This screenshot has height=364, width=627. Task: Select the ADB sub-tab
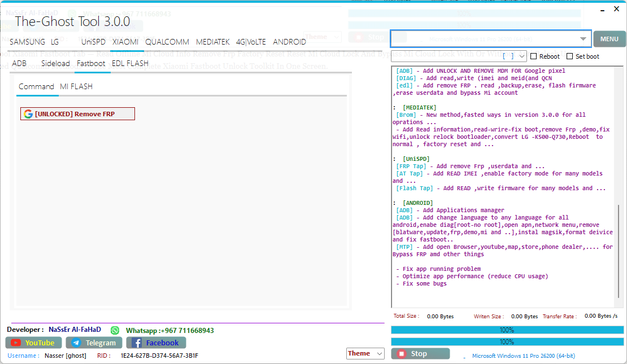click(x=19, y=64)
